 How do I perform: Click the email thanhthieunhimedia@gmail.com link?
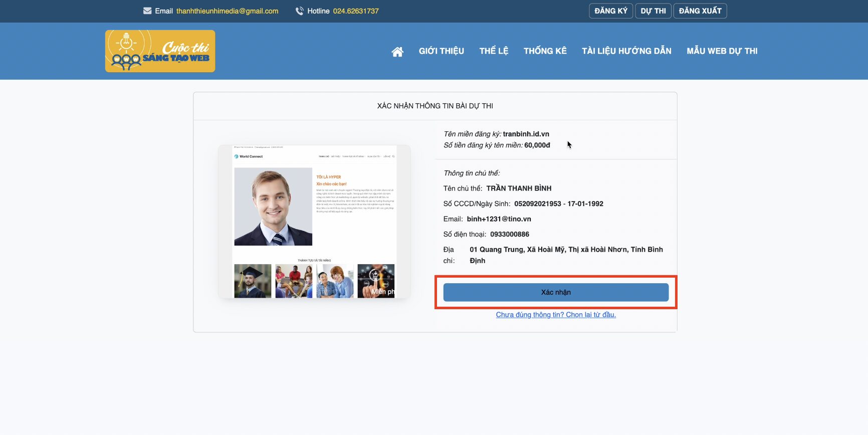coord(227,11)
